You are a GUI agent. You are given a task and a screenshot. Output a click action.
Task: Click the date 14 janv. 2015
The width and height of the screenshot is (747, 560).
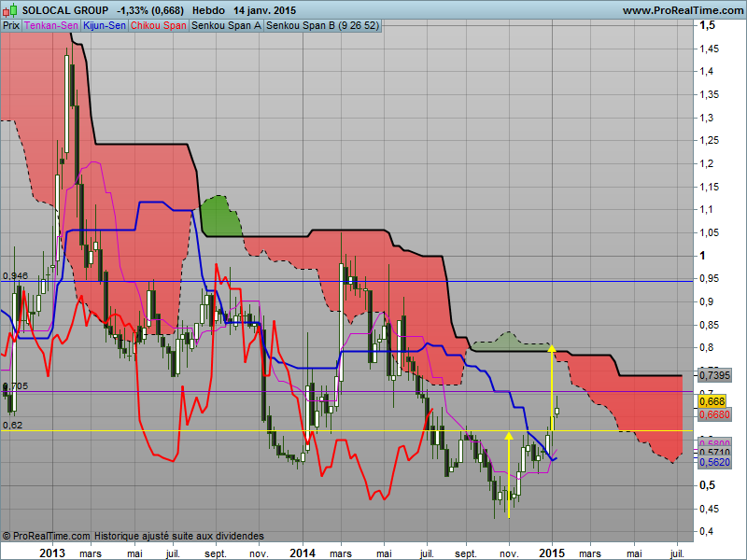[264, 10]
